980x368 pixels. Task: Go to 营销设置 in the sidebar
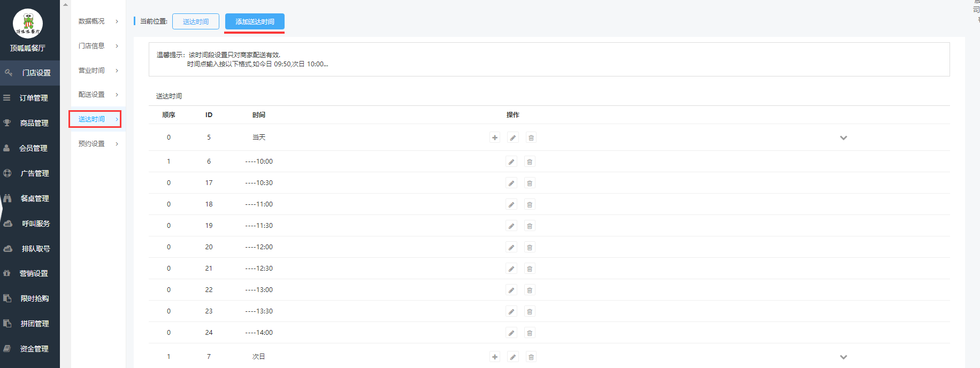(x=30, y=273)
